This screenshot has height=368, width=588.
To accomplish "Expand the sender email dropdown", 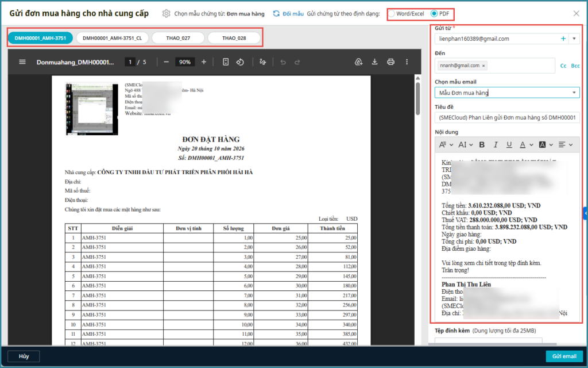I will pyautogui.click(x=574, y=39).
